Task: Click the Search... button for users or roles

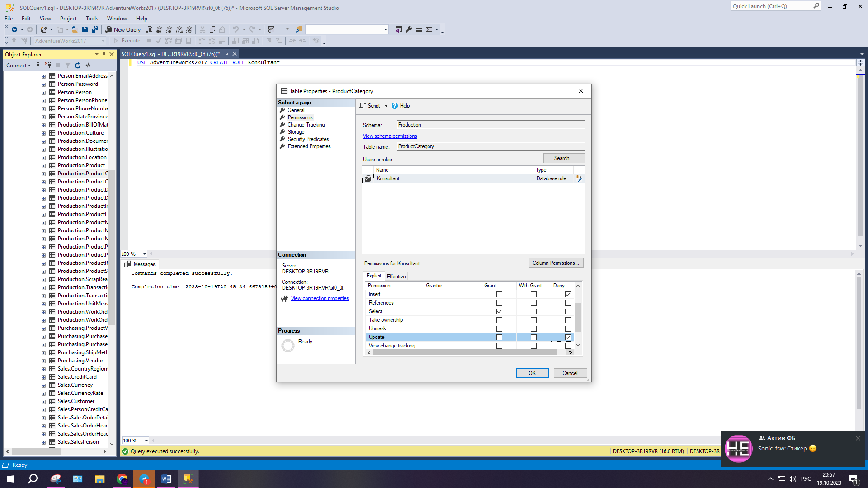Action: pyautogui.click(x=564, y=158)
